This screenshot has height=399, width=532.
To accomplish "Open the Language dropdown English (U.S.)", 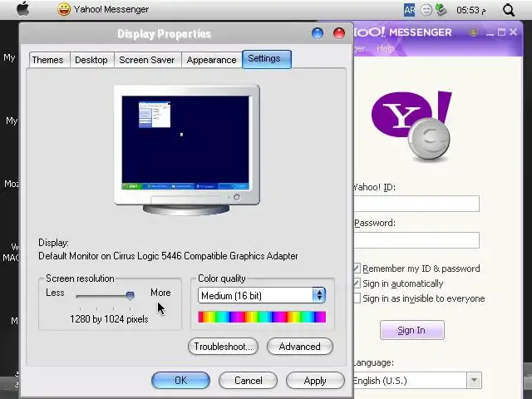I will pos(417,381).
